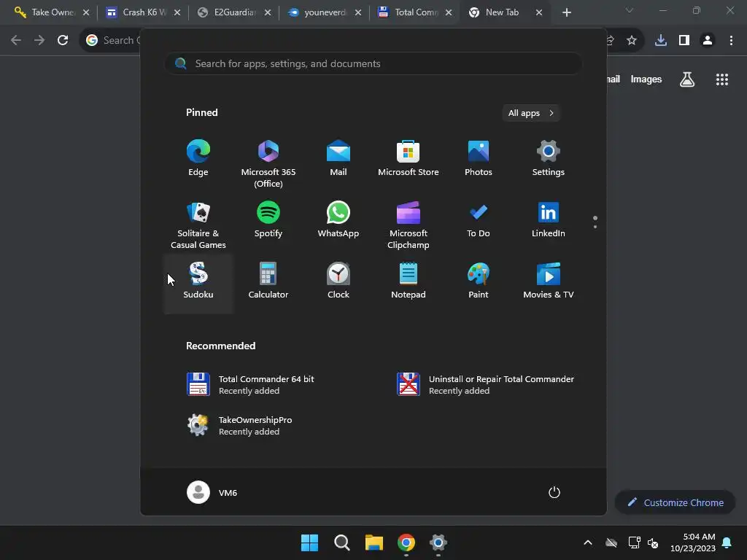Open Microsoft Clipchamp
Screen dimensions: 747x560
pyautogui.click(x=409, y=225)
